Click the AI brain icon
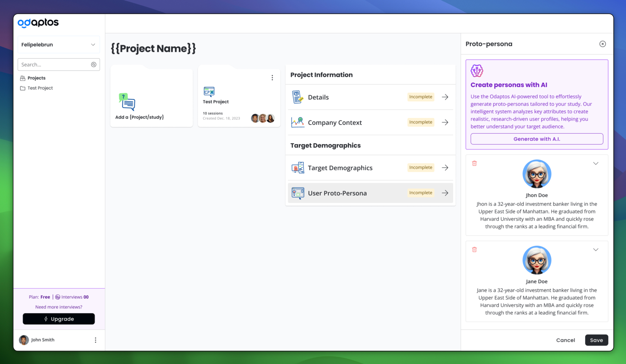The width and height of the screenshot is (626, 364). tap(477, 71)
